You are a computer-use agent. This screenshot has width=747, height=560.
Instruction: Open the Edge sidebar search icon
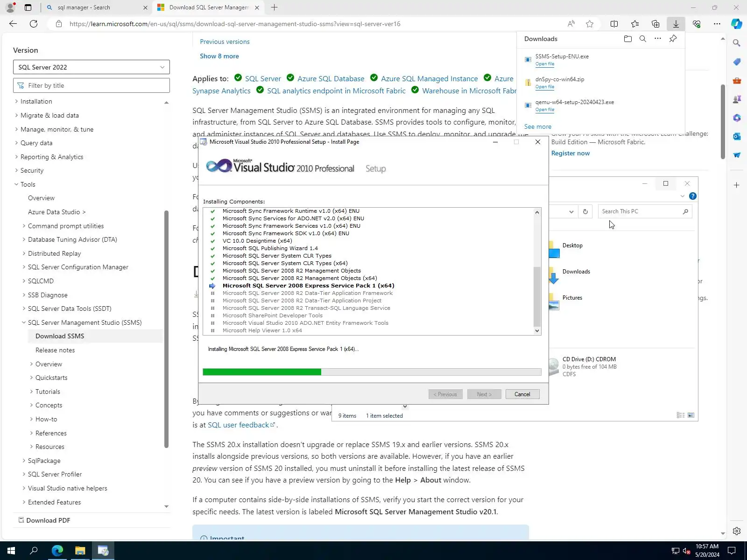[737, 43]
